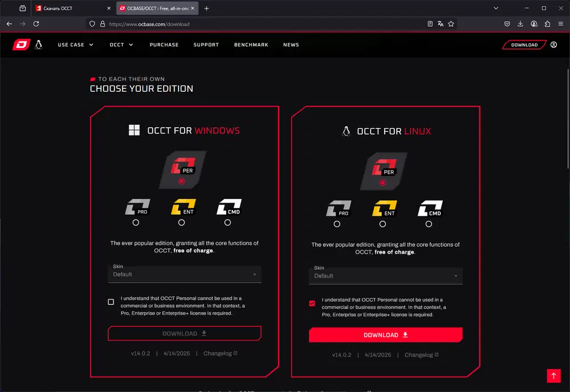Click the red OCCT logo in the header
570x392 pixels.
(x=22, y=44)
